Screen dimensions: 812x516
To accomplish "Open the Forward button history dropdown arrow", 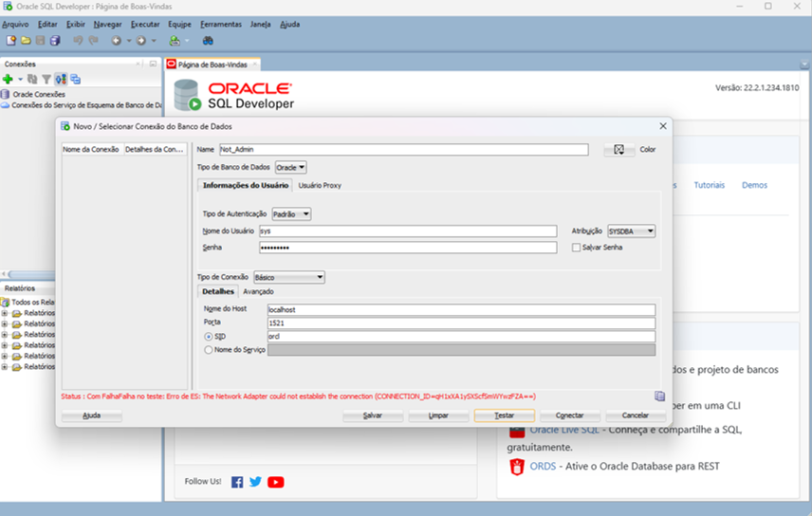I will (154, 41).
